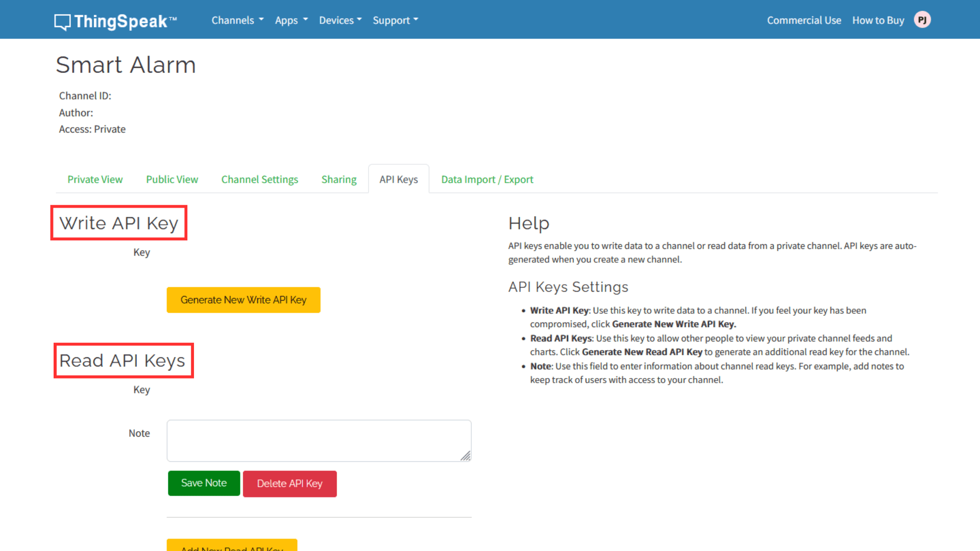This screenshot has height=551, width=980.
Task: Grab the Note textarea resize handle
Action: [465, 456]
